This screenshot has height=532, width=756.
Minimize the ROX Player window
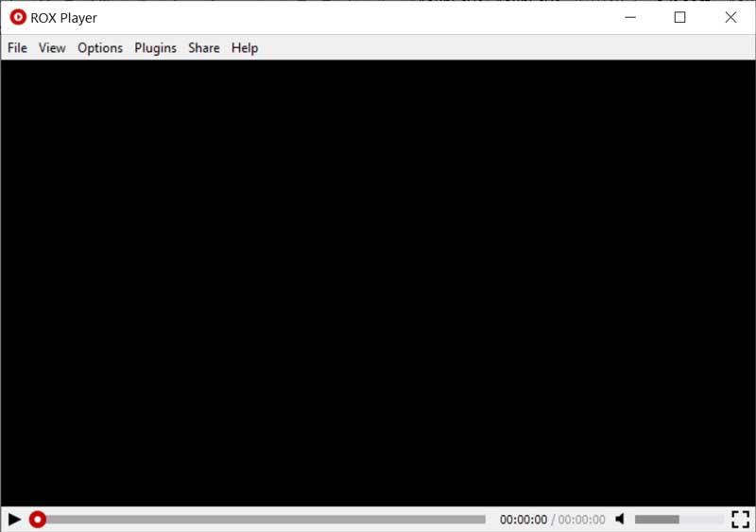point(630,17)
